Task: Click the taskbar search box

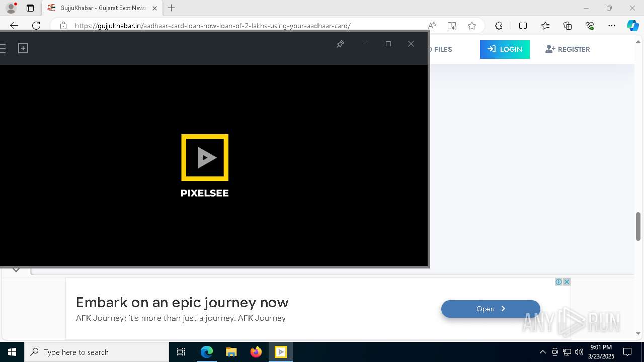Action: [97, 352]
